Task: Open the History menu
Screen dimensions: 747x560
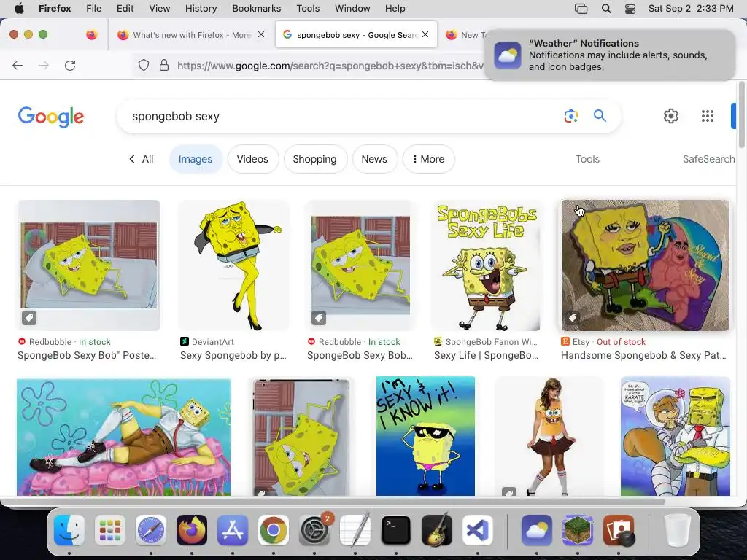Action: 201,8
